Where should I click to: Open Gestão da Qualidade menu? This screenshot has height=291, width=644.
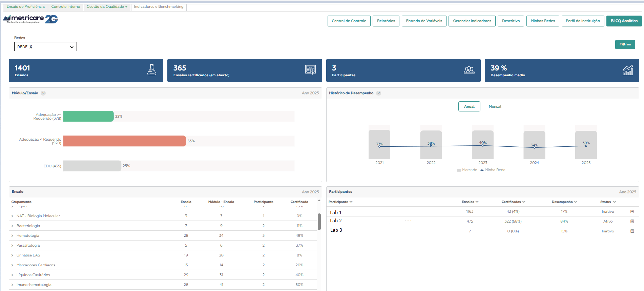[107, 7]
